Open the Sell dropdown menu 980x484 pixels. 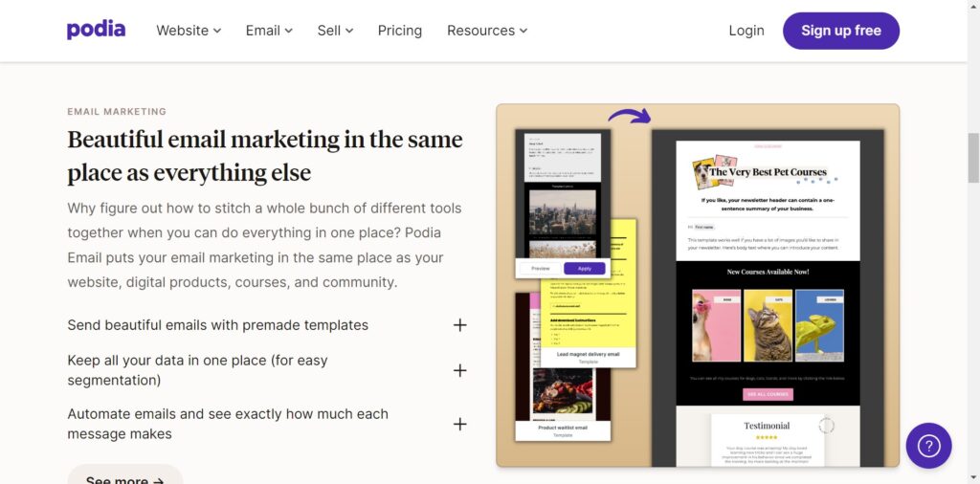335,31
